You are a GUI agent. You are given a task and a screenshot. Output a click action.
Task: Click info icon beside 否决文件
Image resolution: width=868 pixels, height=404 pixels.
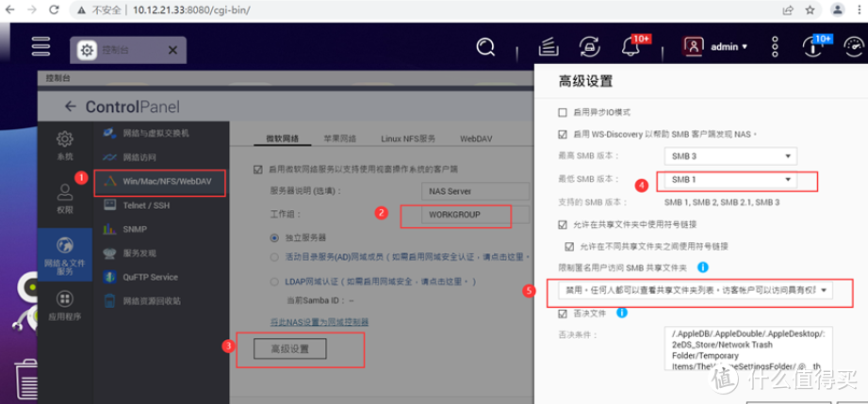tap(622, 313)
